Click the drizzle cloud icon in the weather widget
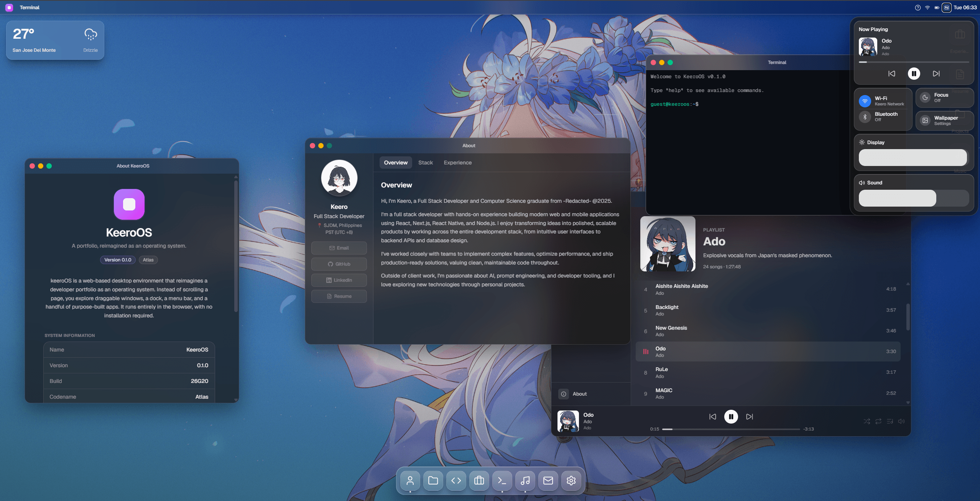The image size is (980, 501). click(90, 34)
